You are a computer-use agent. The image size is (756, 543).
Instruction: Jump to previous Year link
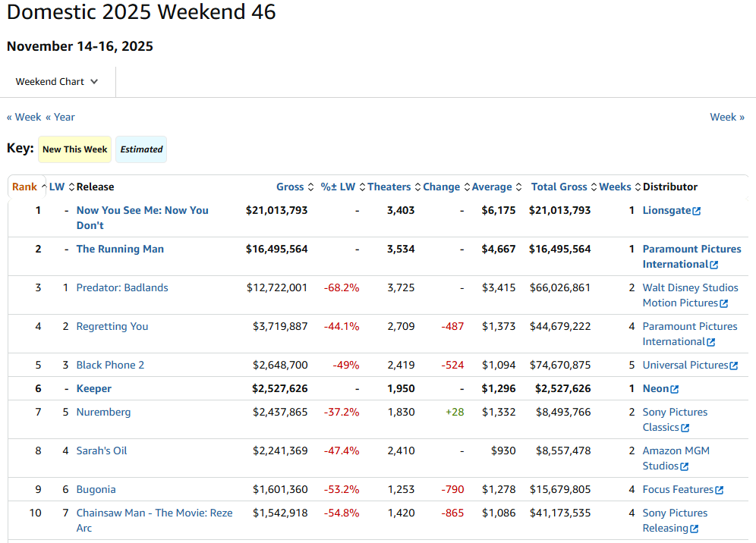60,117
